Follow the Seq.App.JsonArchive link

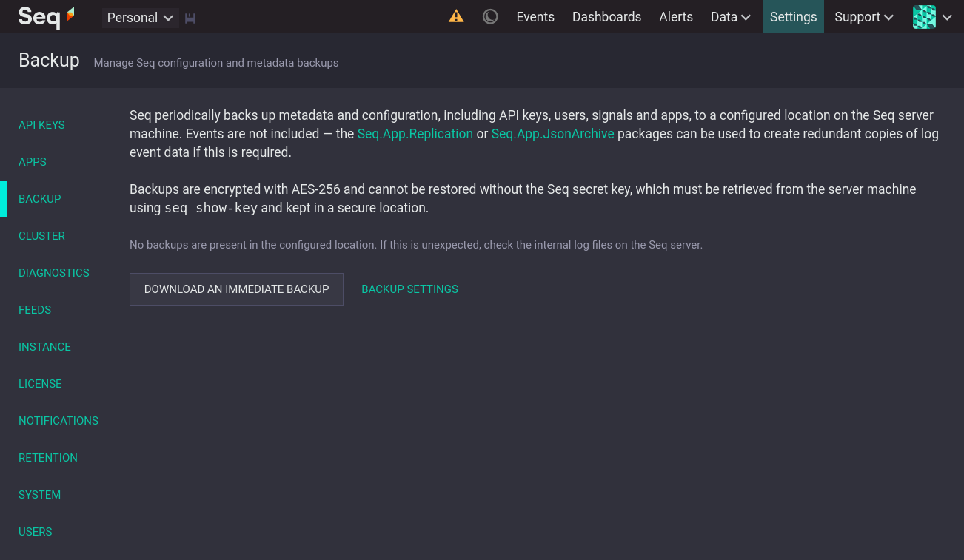tap(553, 134)
